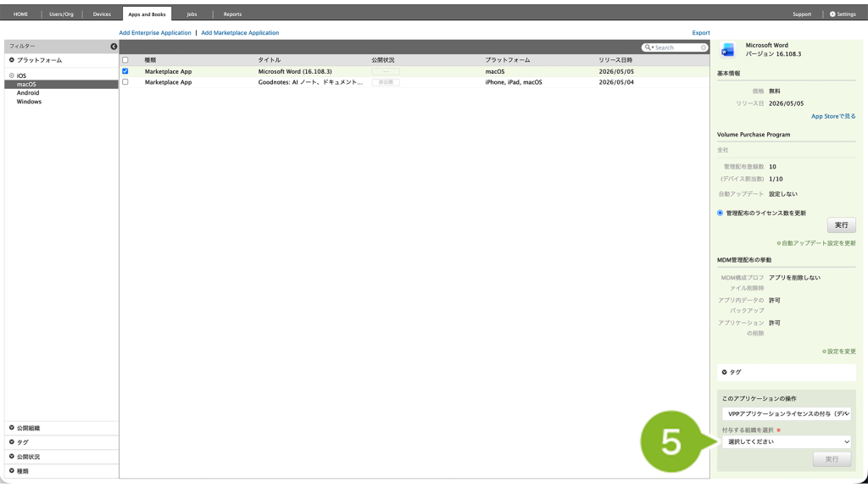Click Add Enterprise Application link

click(x=155, y=33)
